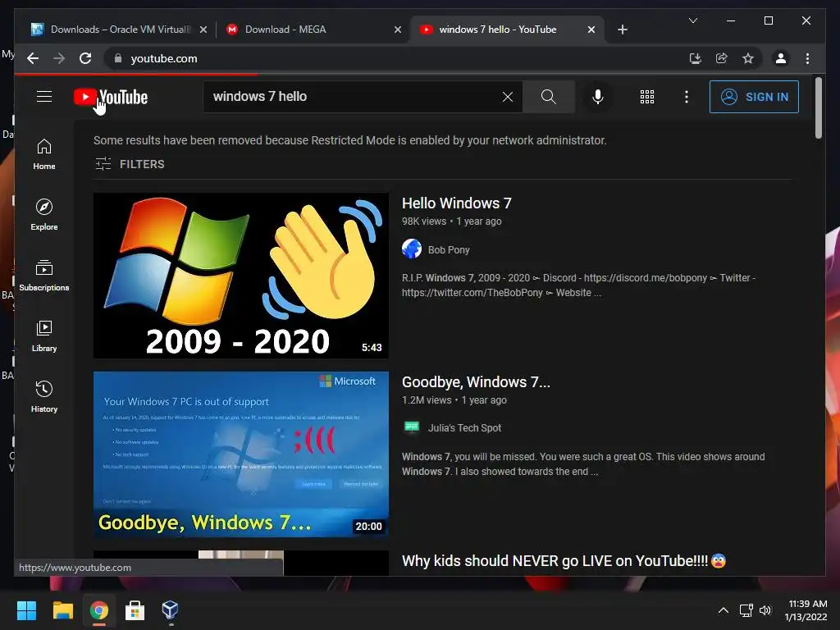
Task: Open Chrome three-dot menu
Action: pyautogui.click(x=807, y=58)
